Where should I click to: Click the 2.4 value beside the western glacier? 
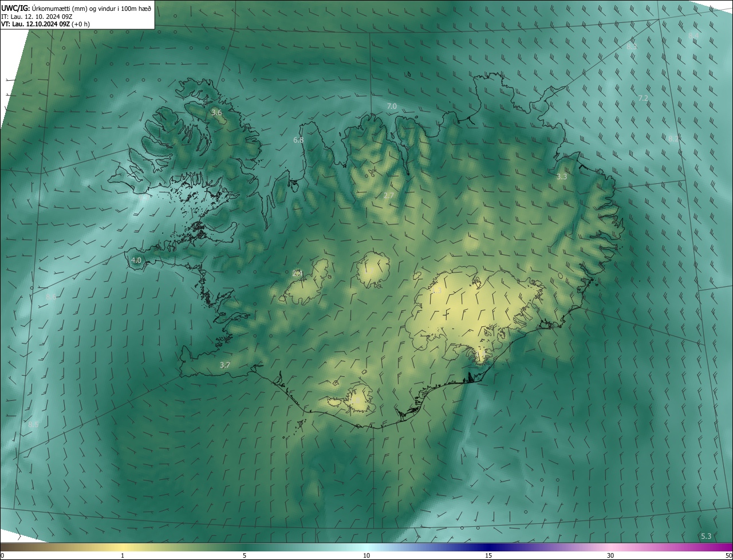(297, 273)
